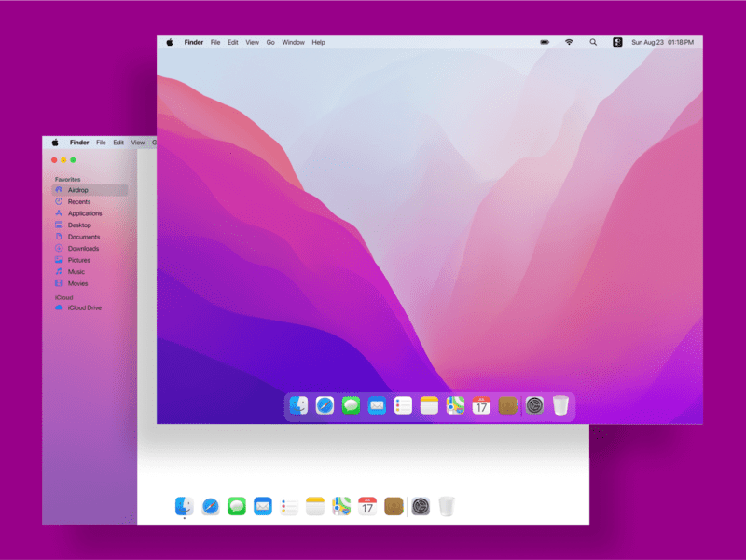Launch Safari from the front window dock
Screen dimensions: 746x560
pyautogui.click(x=325, y=405)
